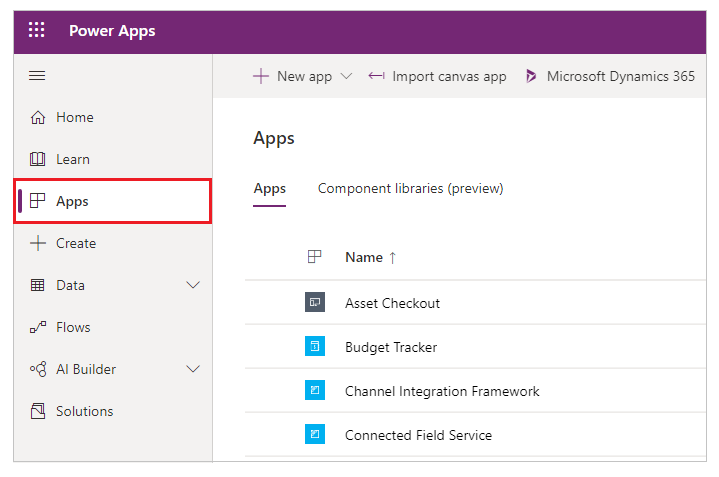Viewport: 719px width, 477px height.
Task: Click the Budget Tracker app icon
Action: [315, 346]
